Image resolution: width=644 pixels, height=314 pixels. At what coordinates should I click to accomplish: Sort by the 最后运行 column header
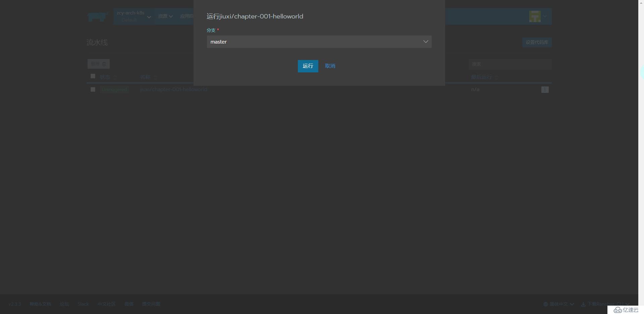point(484,77)
